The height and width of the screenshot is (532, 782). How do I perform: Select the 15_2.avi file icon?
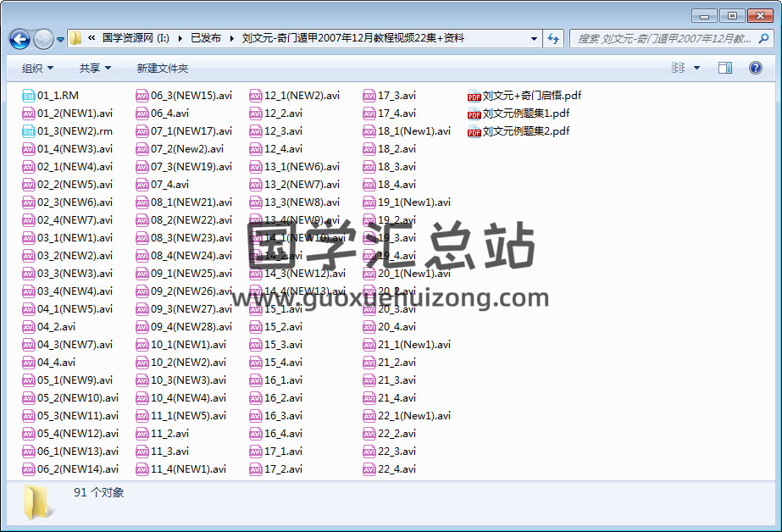click(256, 327)
